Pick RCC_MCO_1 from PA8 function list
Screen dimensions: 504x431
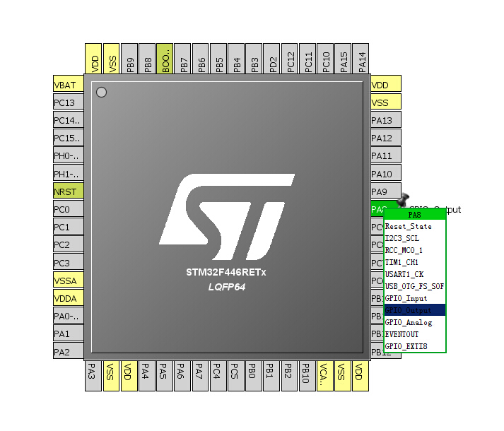pyautogui.click(x=415, y=250)
